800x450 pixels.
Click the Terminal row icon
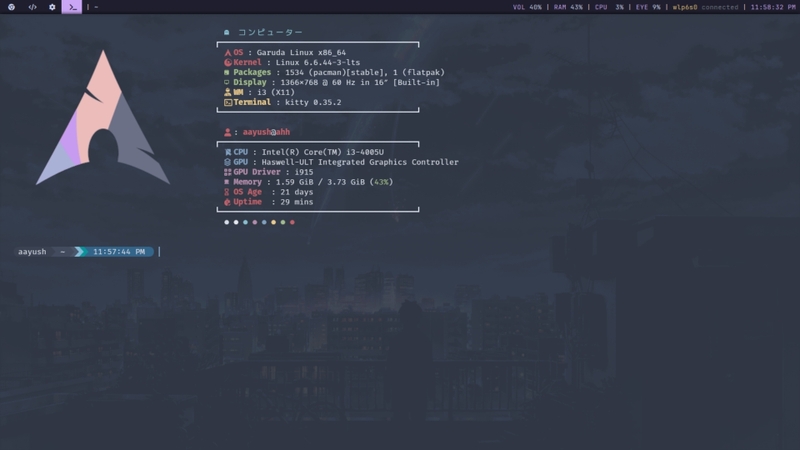click(228, 102)
